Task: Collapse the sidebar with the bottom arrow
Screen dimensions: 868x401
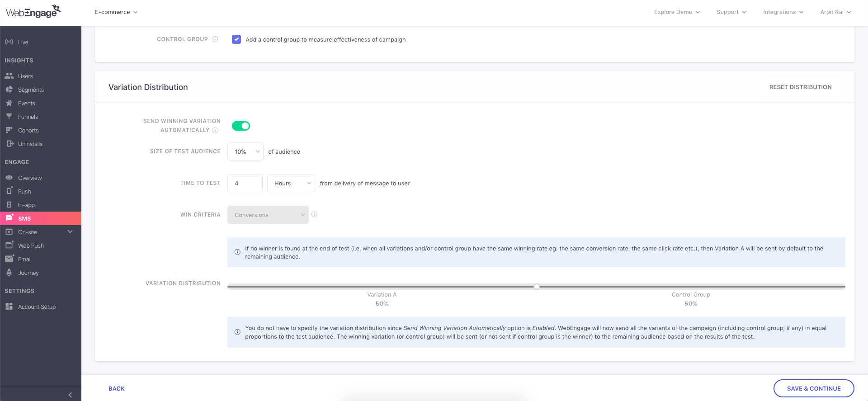Action: point(70,395)
